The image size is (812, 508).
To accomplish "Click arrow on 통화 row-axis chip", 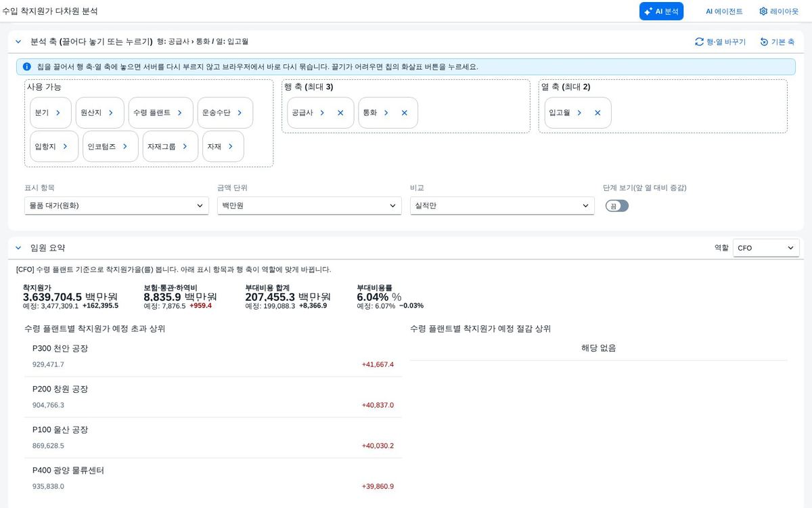I will point(386,113).
